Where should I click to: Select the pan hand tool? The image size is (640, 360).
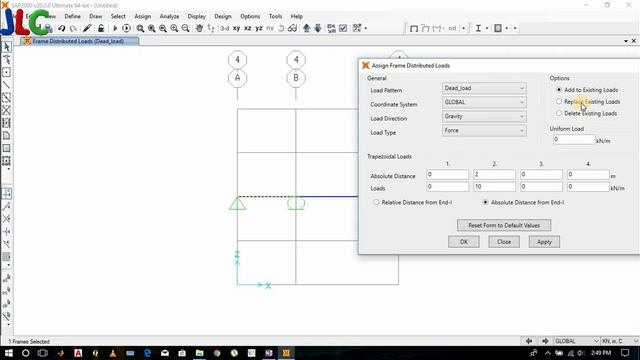point(199,28)
